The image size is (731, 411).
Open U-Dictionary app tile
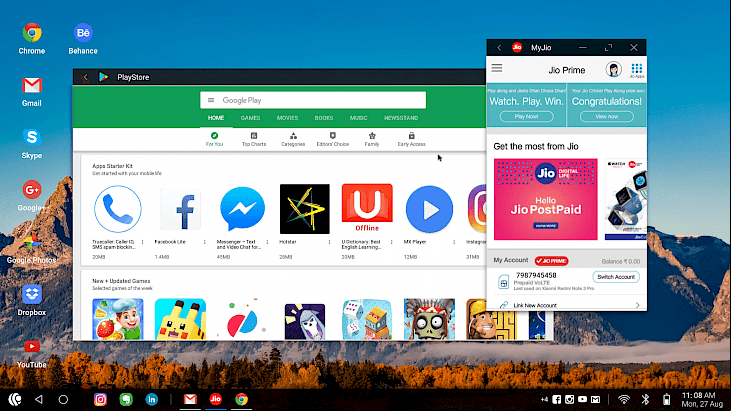(x=367, y=222)
